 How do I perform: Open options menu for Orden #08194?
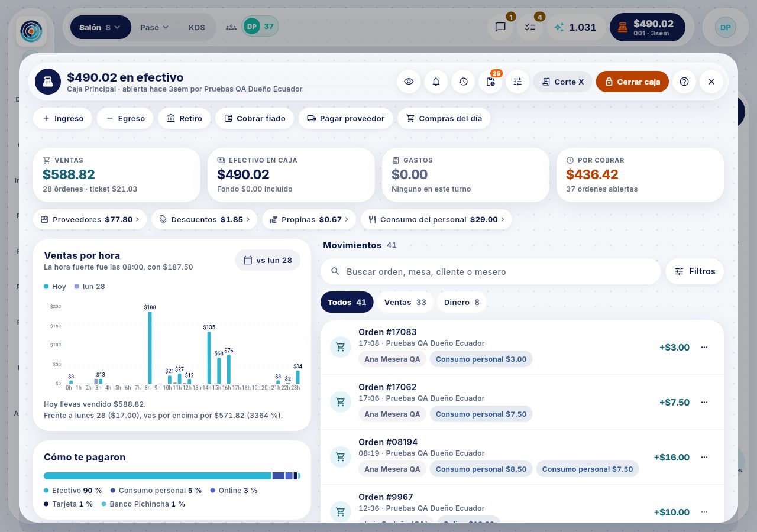704,457
